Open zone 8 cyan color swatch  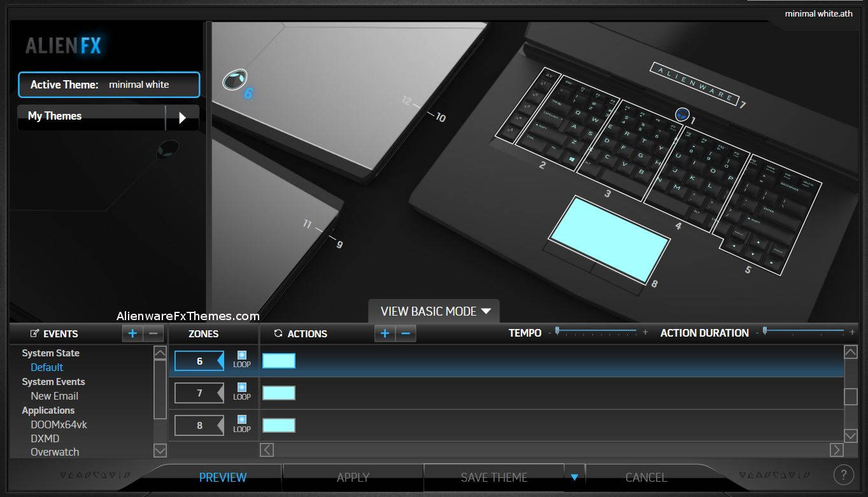(x=279, y=425)
